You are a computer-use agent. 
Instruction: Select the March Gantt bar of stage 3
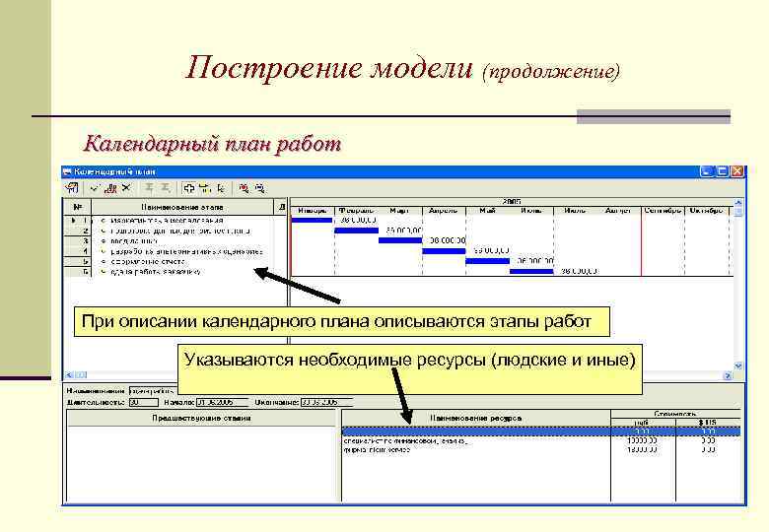coord(400,240)
